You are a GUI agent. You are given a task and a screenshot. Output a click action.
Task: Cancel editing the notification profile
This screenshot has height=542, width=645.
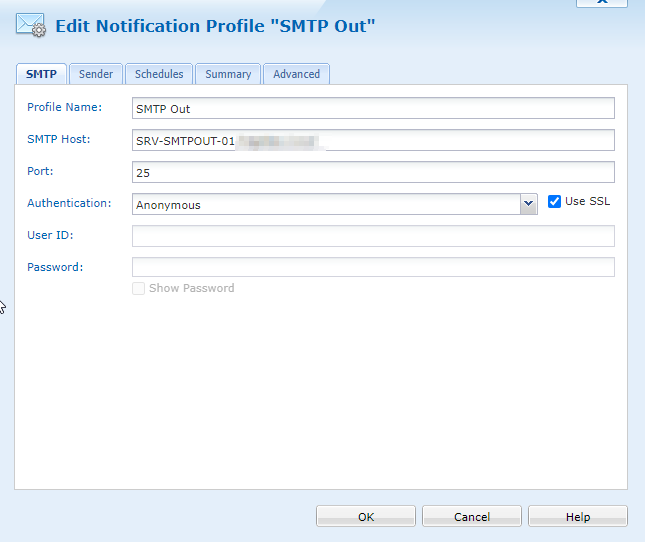[x=472, y=517]
